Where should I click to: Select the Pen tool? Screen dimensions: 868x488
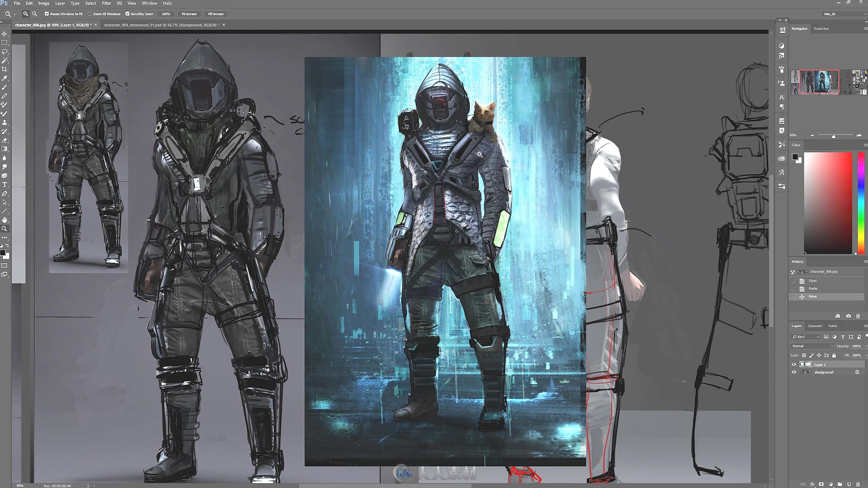click(5, 193)
